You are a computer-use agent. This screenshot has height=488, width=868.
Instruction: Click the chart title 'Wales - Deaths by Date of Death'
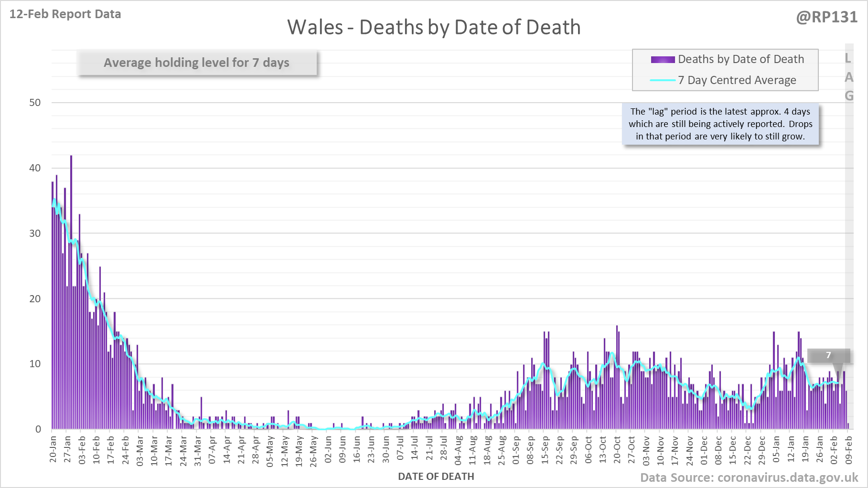[x=434, y=27]
